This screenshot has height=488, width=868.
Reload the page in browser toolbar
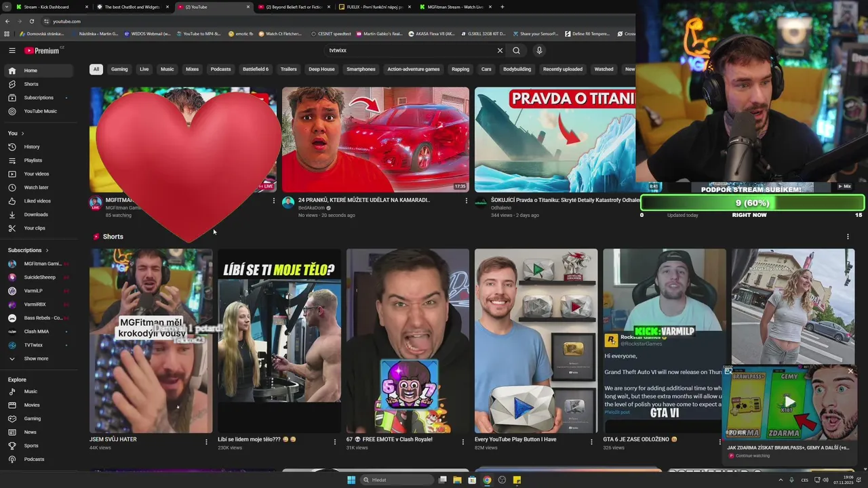click(x=31, y=21)
